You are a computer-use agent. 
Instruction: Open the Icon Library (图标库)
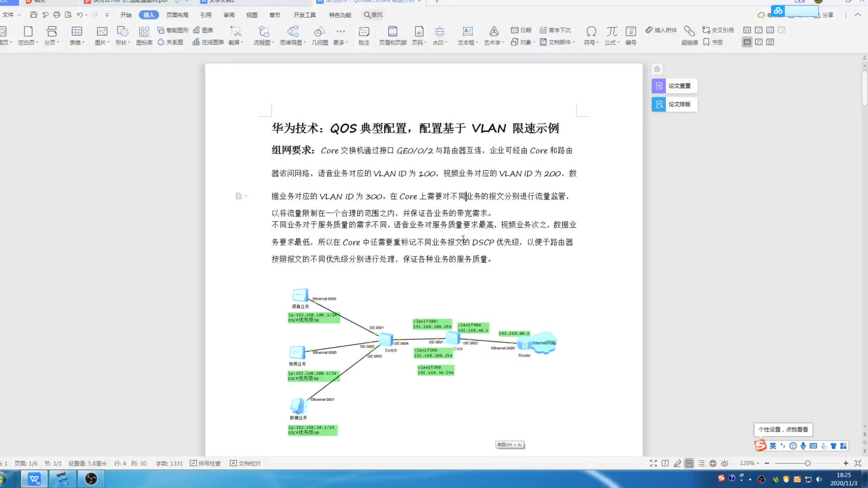click(144, 36)
